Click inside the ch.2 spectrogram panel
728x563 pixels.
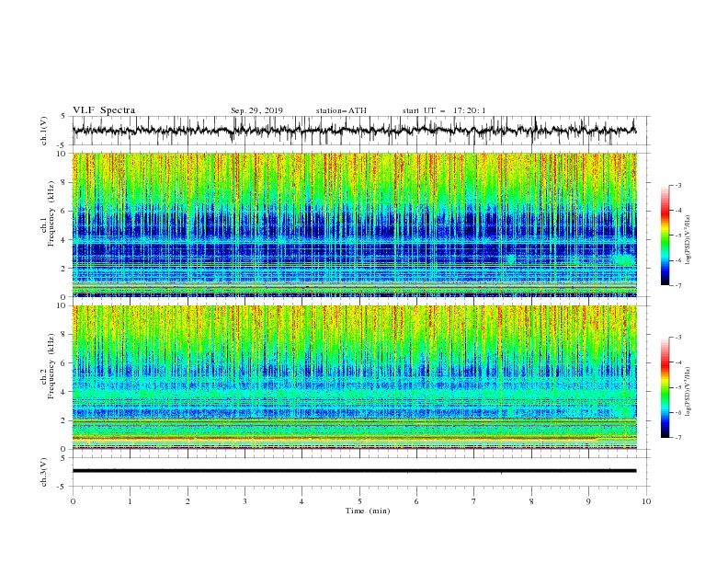click(354, 377)
